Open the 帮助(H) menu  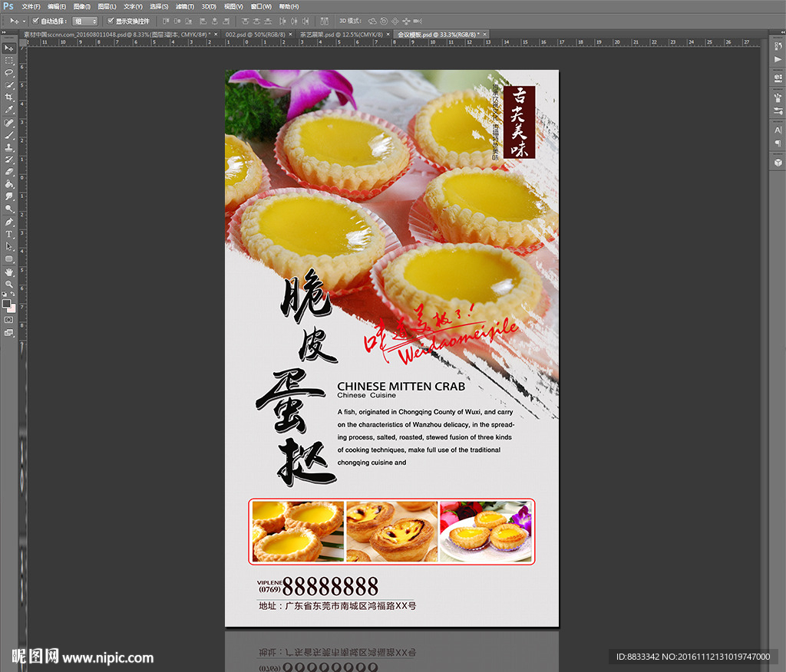[289, 6]
